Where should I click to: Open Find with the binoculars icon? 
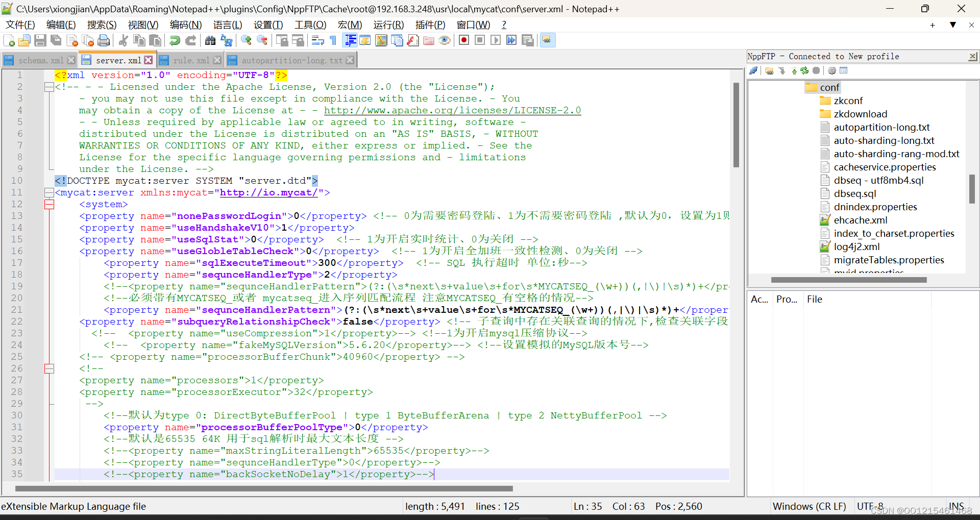coord(210,40)
